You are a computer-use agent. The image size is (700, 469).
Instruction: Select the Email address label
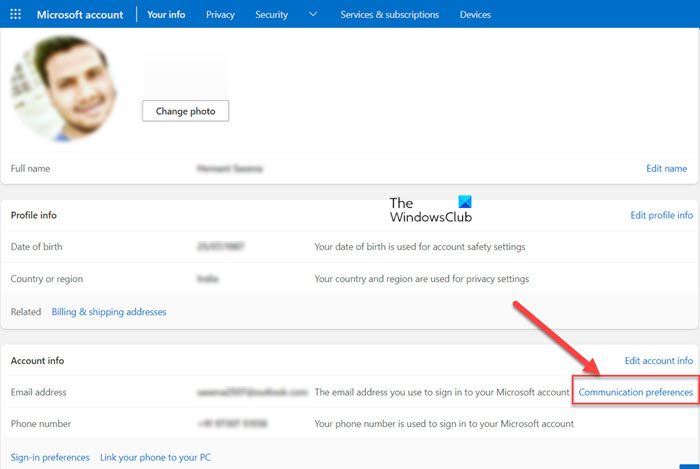point(38,392)
